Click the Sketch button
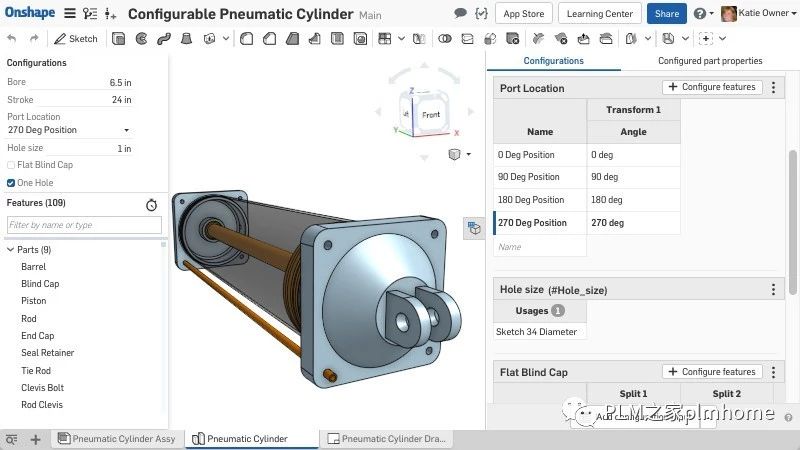Screen dimensions: 800x450 point(76,39)
